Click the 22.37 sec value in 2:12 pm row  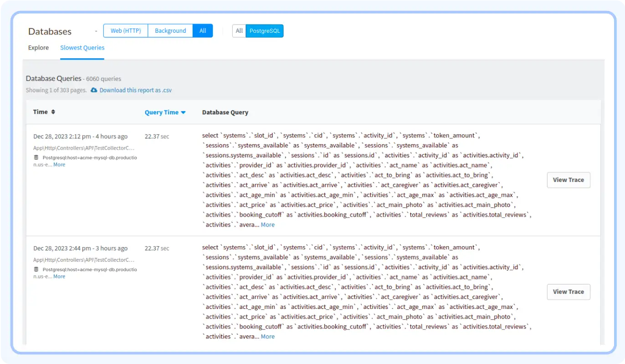coord(157,136)
